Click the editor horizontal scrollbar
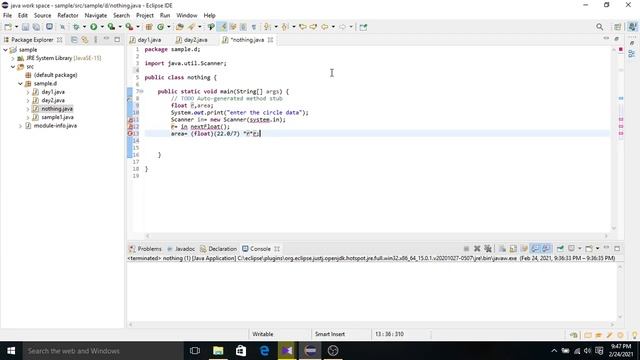The image size is (640, 360). pos(376,236)
